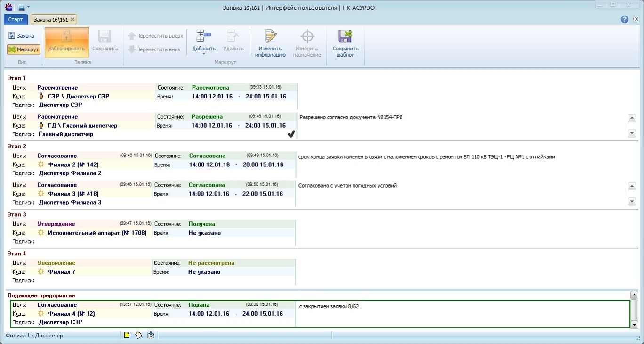Click the notes stack icon in status bar
Screen dimensions: 644x344
point(138,335)
